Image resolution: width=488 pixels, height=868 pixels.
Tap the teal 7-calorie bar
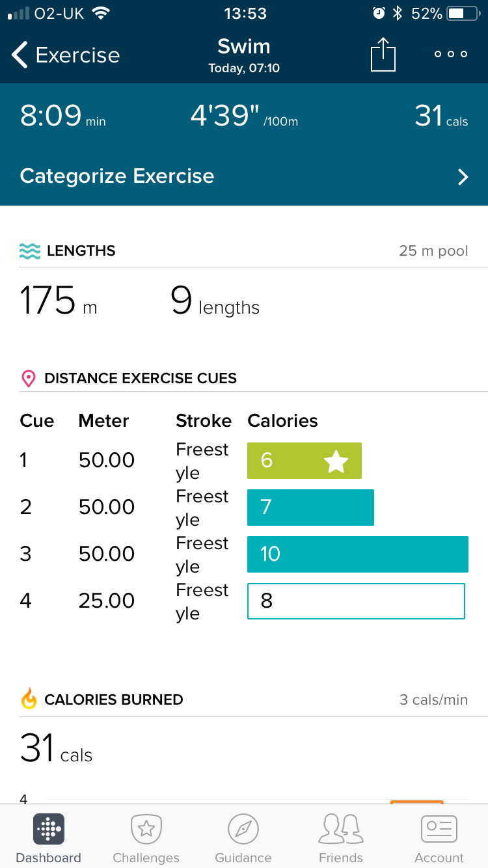coord(310,508)
